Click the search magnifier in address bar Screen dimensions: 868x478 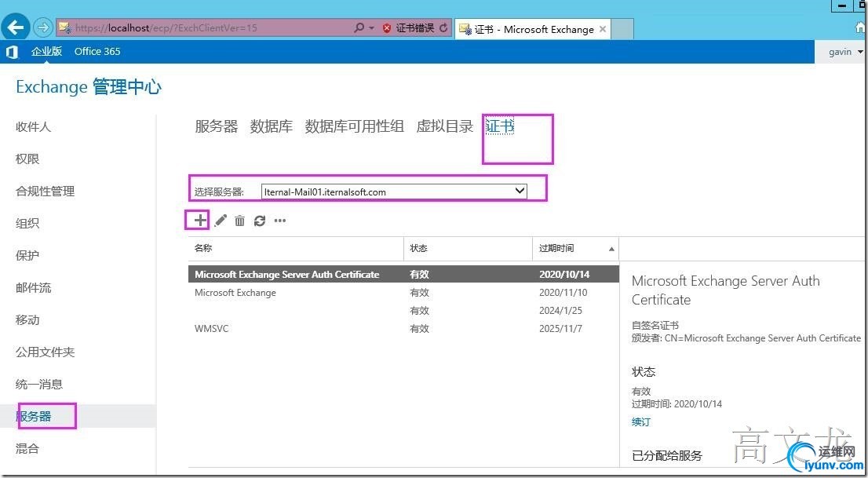pyautogui.click(x=359, y=27)
